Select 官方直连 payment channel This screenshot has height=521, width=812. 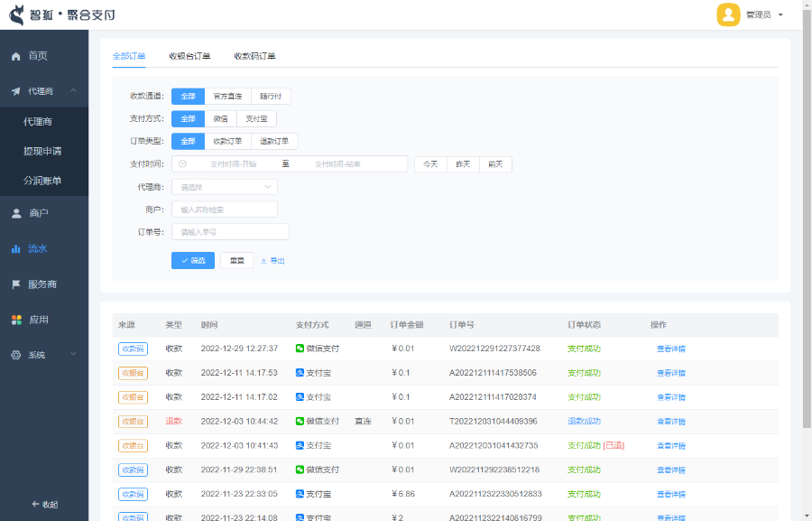pyautogui.click(x=228, y=97)
